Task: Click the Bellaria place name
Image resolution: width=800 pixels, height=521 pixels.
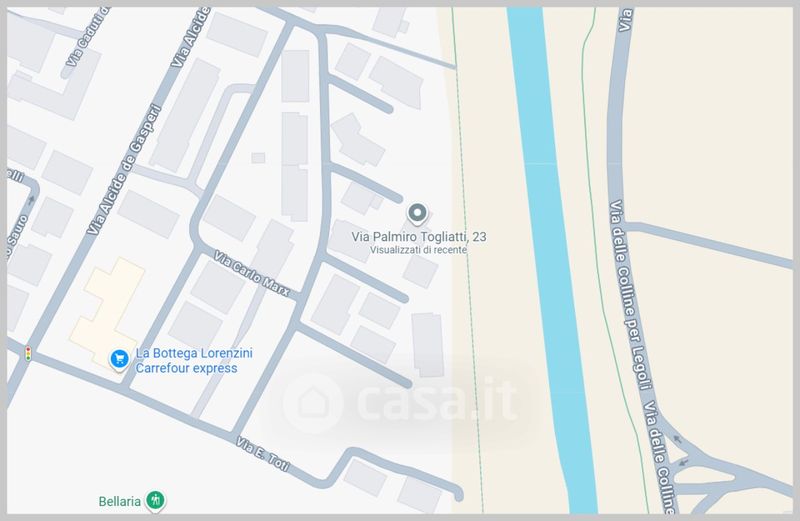Action: [x=116, y=499]
